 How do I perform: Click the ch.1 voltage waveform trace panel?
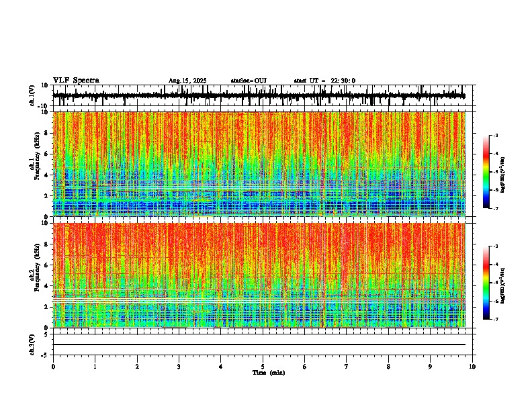coord(263,95)
